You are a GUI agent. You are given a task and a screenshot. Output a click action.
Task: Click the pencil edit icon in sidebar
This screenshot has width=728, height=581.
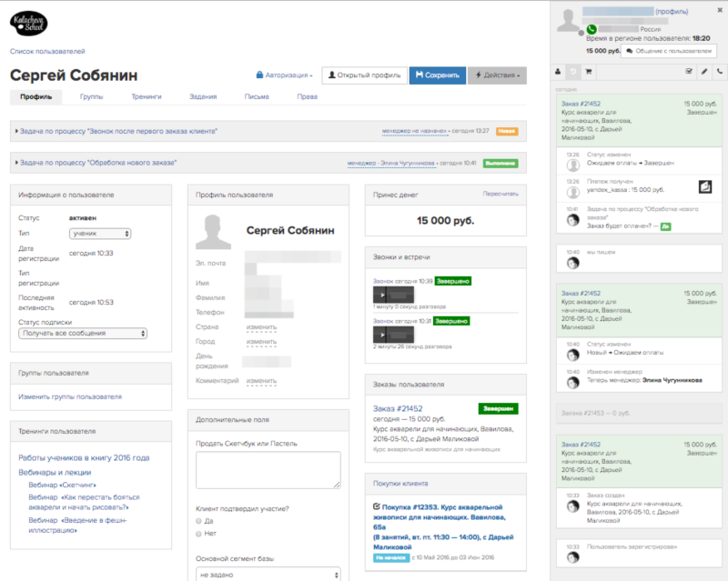[704, 72]
